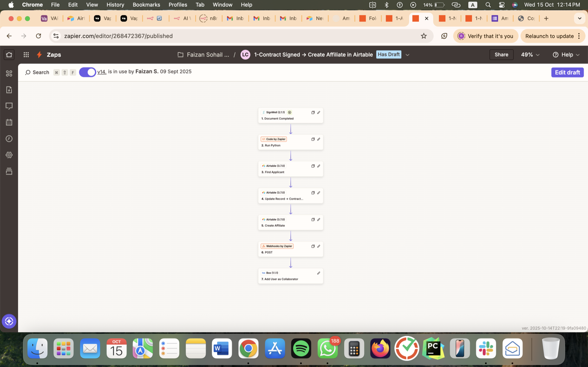
Task: Select the SignWell Document Completed step card
Action: [x=290, y=116]
